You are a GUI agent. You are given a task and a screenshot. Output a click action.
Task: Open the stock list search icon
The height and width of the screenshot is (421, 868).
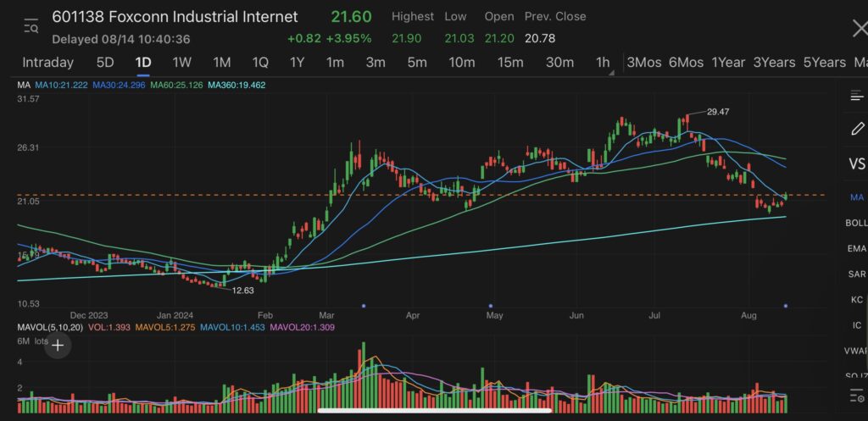coord(31,26)
